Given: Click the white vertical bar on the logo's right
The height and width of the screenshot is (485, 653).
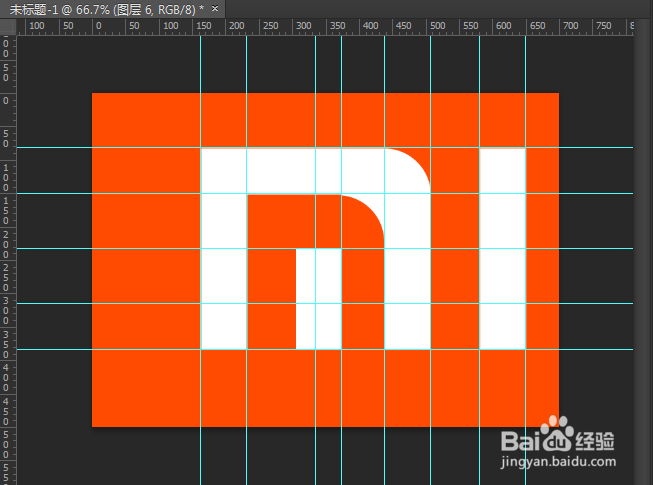Looking at the screenshot, I should (503, 249).
